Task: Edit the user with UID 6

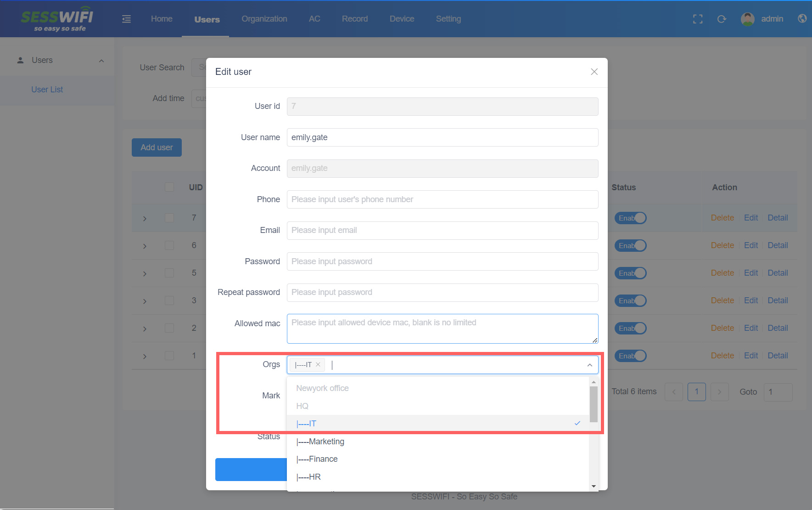Action: point(751,245)
